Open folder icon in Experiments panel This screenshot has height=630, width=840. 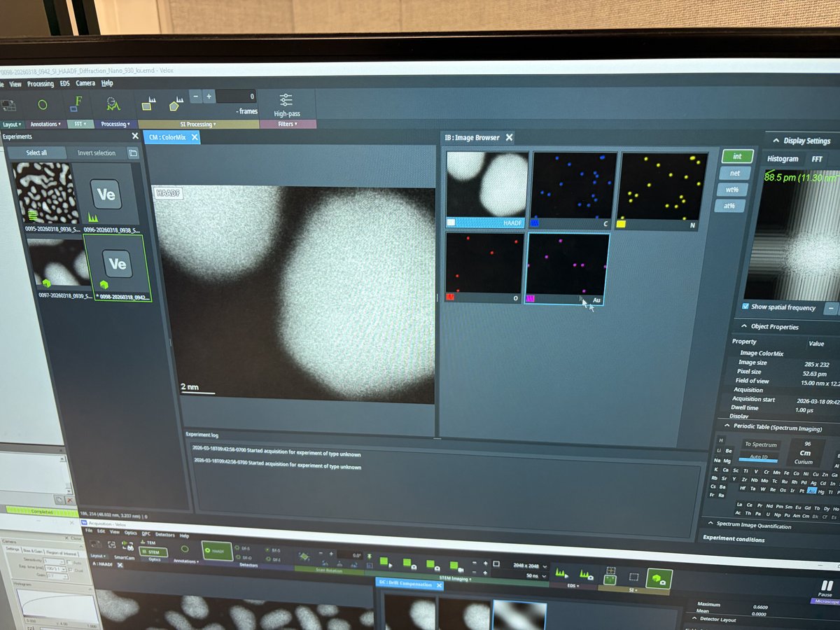coord(133,153)
